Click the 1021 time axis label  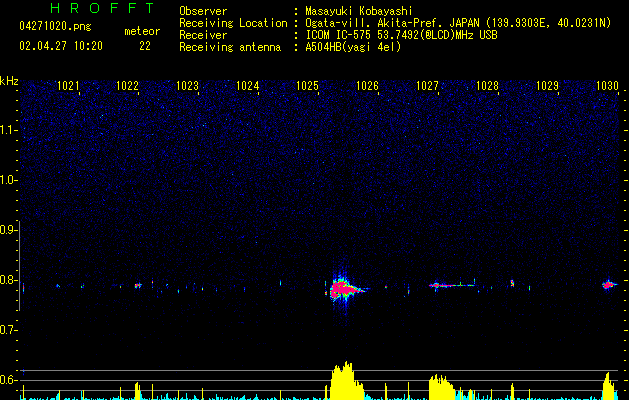(x=68, y=86)
